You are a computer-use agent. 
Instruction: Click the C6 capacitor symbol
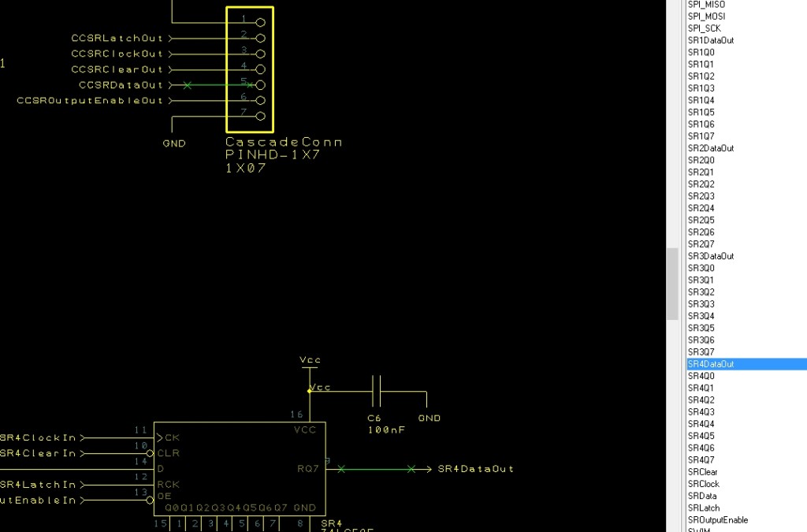pyautogui.click(x=376, y=392)
